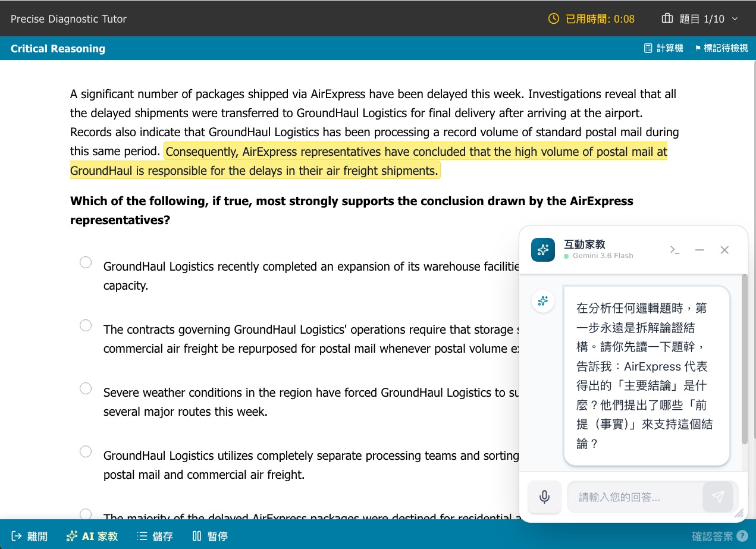Screen dimensions: 756x549
Task: Select the severe weather conditions answer
Action: [x=86, y=388]
